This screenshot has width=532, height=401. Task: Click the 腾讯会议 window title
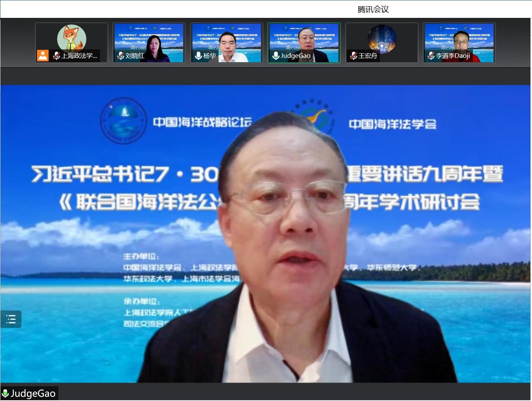(x=373, y=9)
